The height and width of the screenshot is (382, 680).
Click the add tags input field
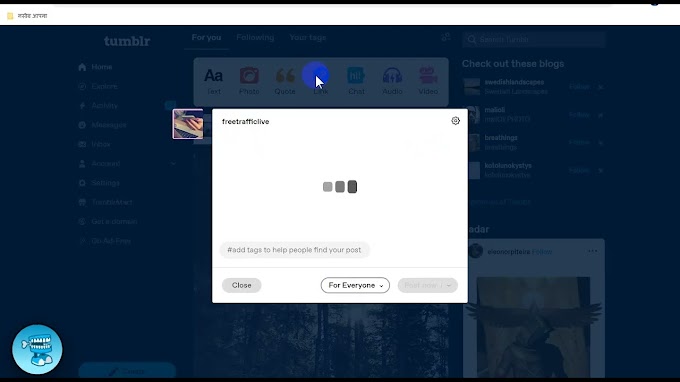coord(294,250)
